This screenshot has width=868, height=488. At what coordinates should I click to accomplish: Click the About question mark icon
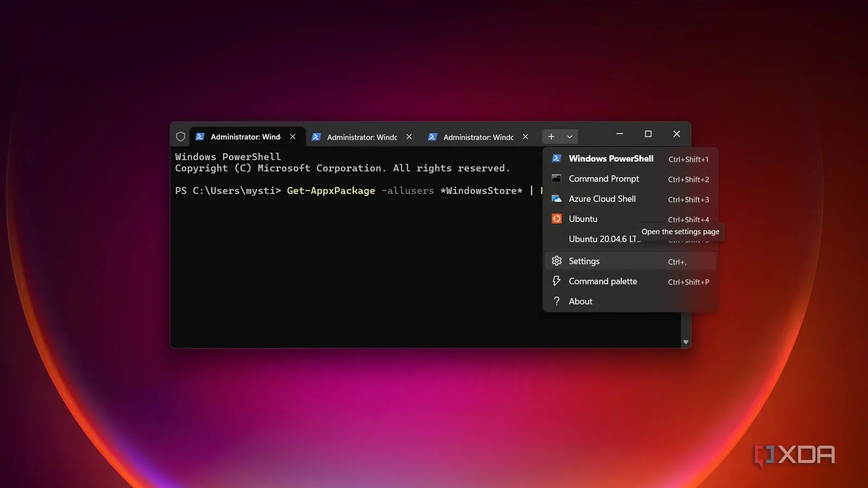tap(557, 301)
